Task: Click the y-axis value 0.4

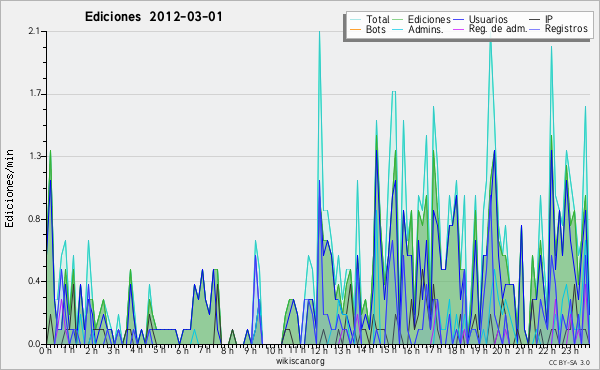Action: [34, 281]
